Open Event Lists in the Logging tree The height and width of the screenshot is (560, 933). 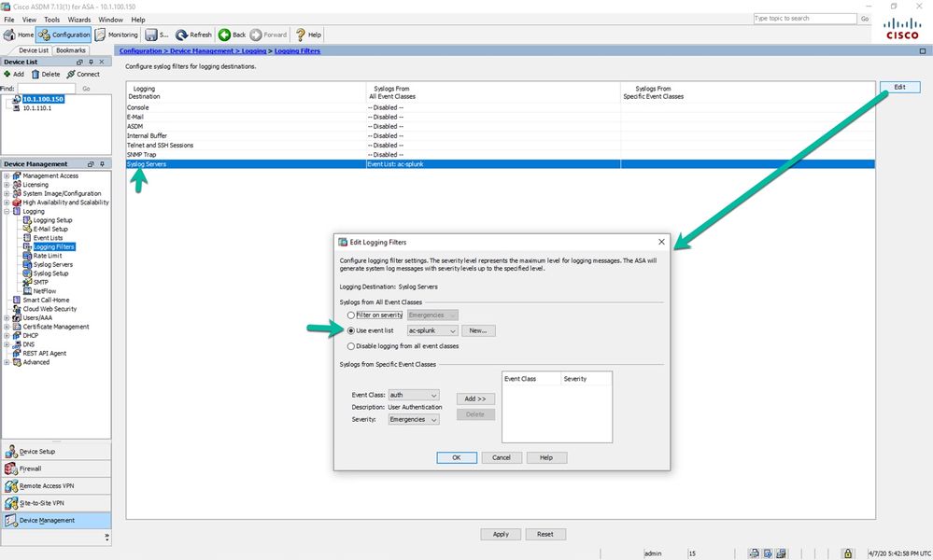point(48,238)
